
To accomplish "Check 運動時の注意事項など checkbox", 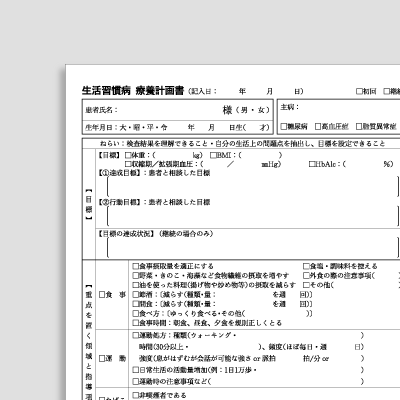I will (135, 381).
